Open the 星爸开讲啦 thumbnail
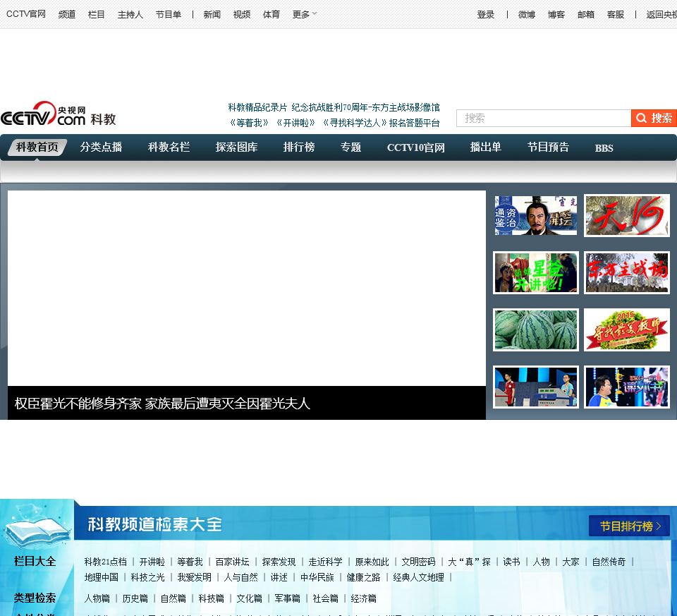The height and width of the screenshot is (616, 677). click(536, 272)
